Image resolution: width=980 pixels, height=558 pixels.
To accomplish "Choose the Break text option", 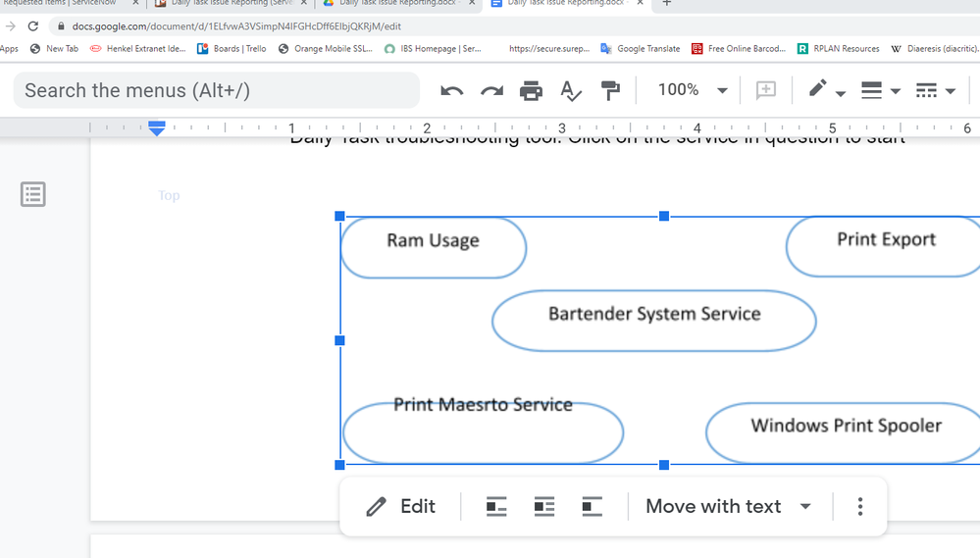I will click(x=592, y=506).
